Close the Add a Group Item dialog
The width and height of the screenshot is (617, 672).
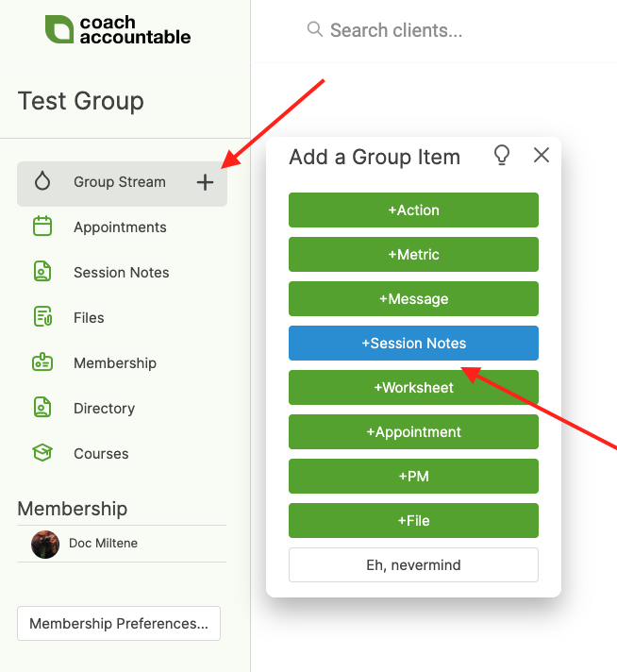tap(542, 155)
